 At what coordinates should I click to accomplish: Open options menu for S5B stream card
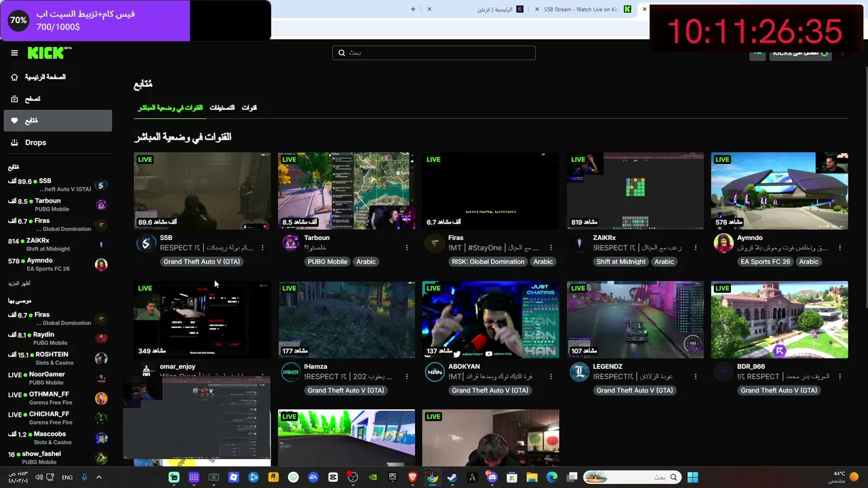[262, 247]
